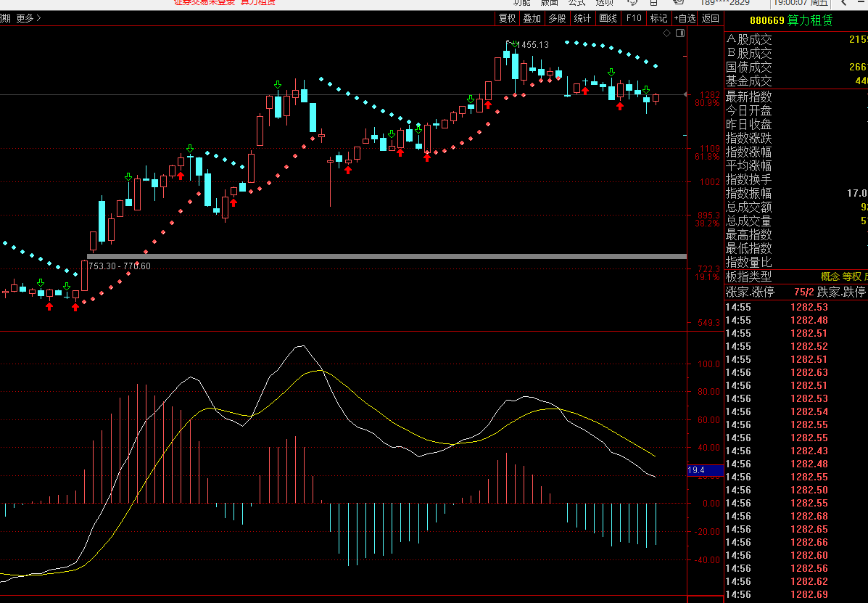The height and width of the screenshot is (603, 868).
Task: Click the 19.1% Fibonacci level label
Action: tap(707, 277)
